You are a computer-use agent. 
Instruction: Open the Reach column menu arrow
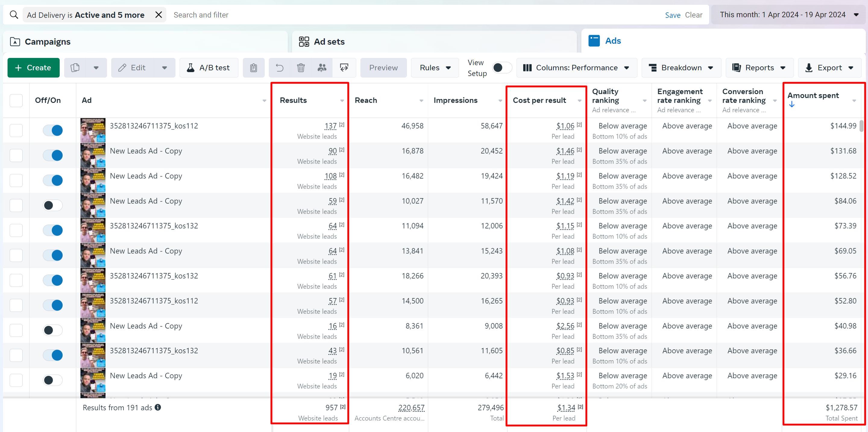421,101
